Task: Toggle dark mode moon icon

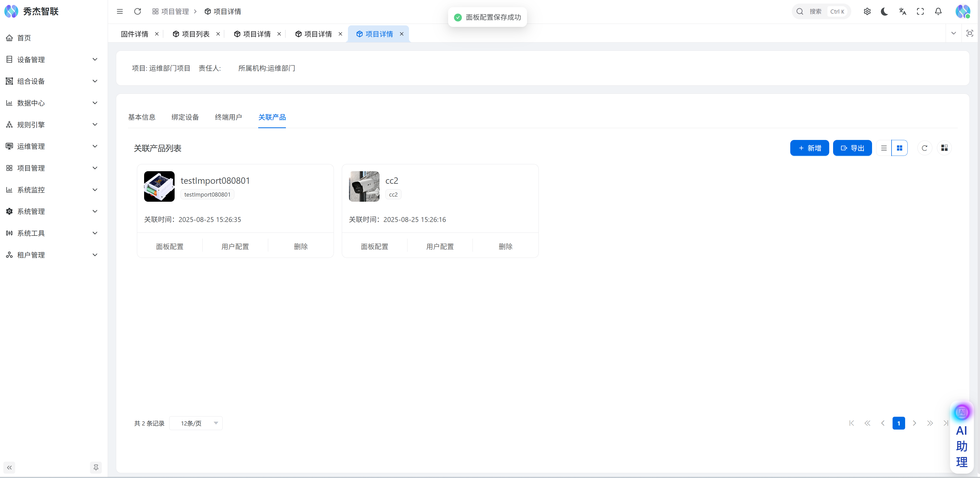Action: (x=884, y=12)
